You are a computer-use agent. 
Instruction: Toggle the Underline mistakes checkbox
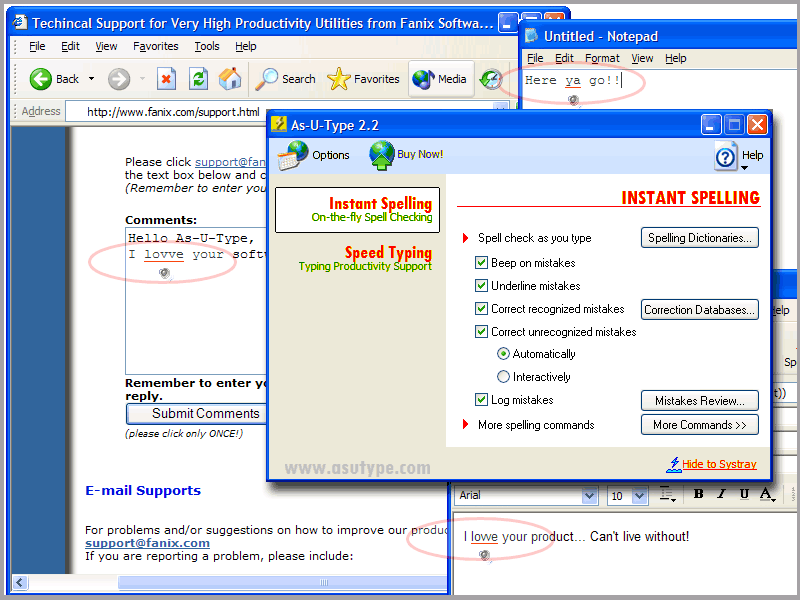coord(481,286)
